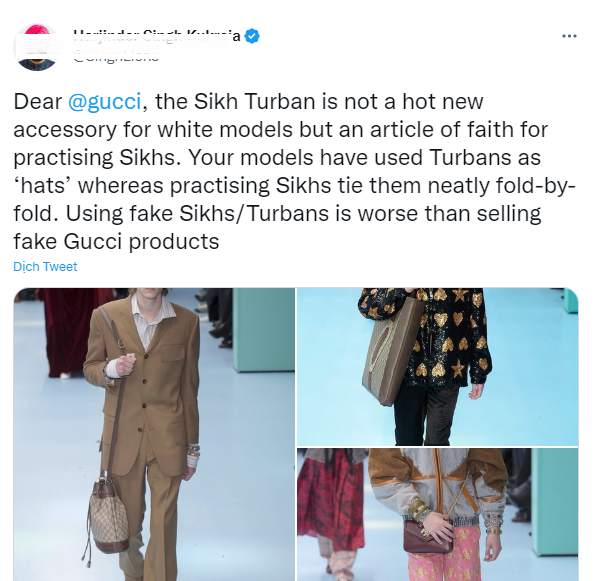Open the @gucci mention link
Viewport: 595px width, 581px height.
104,101
